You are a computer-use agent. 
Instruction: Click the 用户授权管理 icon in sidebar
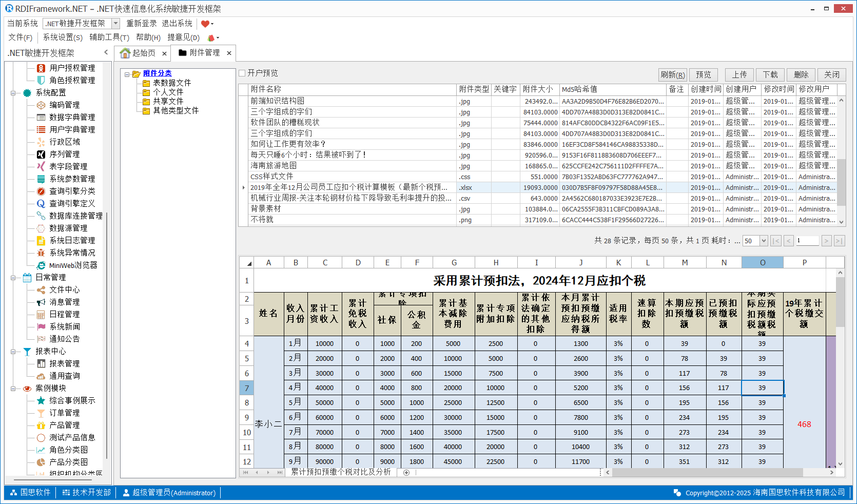click(x=41, y=68)
